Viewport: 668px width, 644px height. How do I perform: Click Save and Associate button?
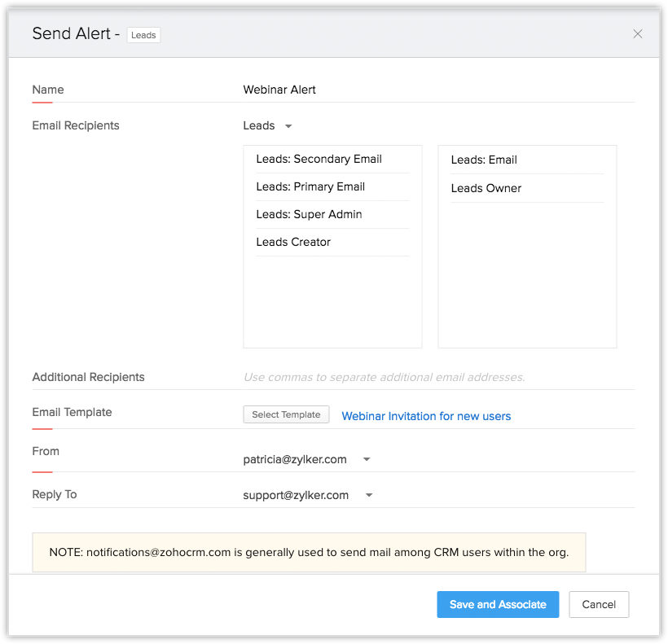(x=498, y=605)
